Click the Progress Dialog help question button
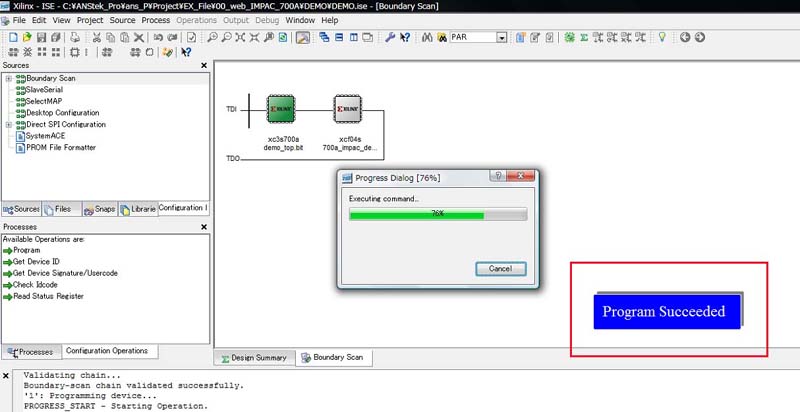800x412 pixels. (x=497, y=176)
